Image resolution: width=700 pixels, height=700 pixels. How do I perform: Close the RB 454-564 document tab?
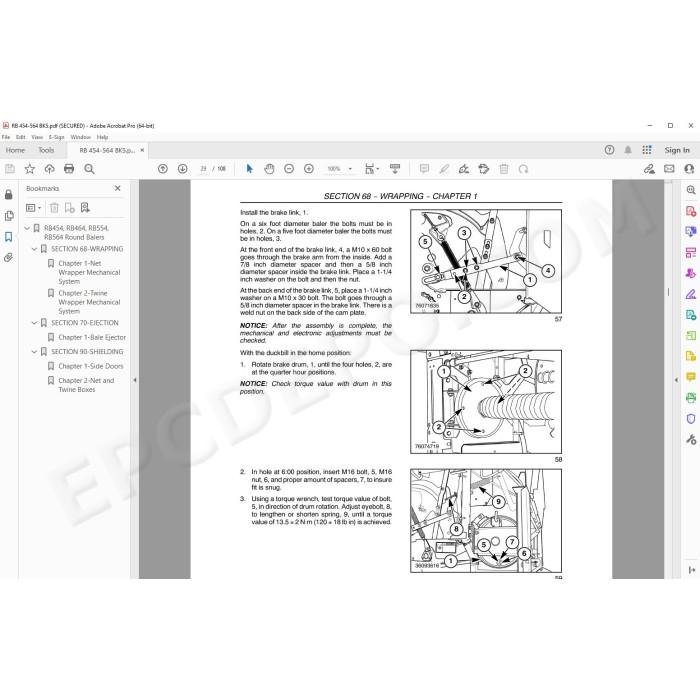click(x=142, y=150)
